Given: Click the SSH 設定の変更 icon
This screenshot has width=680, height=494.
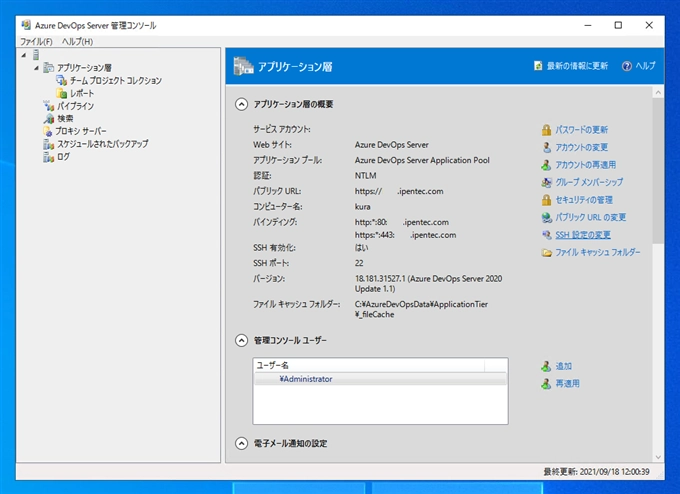Looking at the screenshot, I should 546,235.
